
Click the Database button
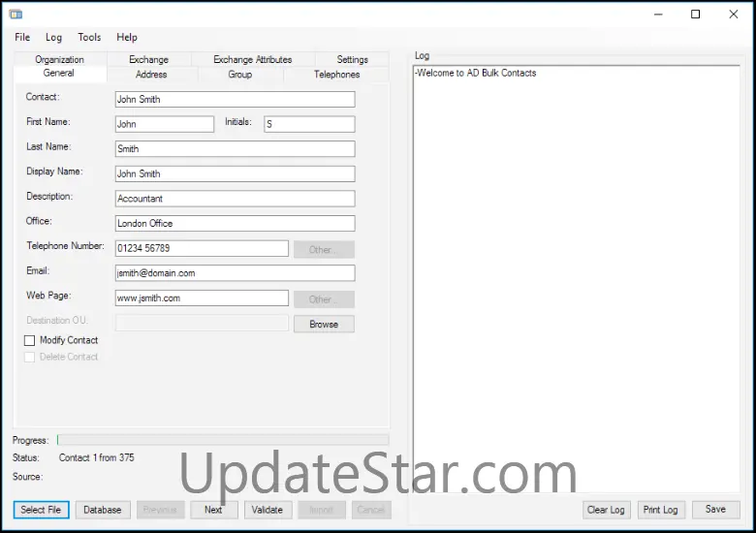pyautogui.click(x=103, y=510)
